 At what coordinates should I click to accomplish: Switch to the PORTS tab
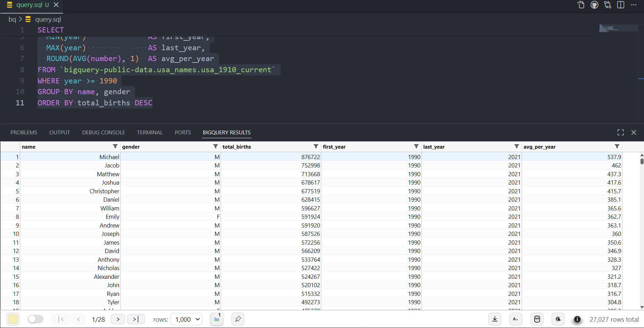(183, 133)
